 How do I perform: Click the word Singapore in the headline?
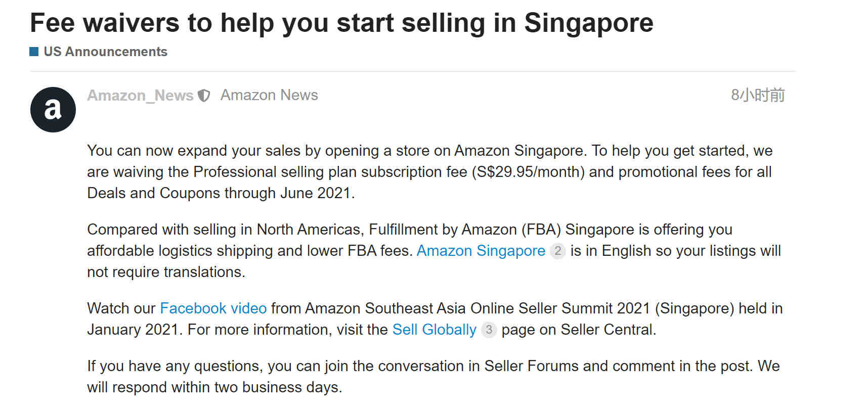[x=588, y=23]
